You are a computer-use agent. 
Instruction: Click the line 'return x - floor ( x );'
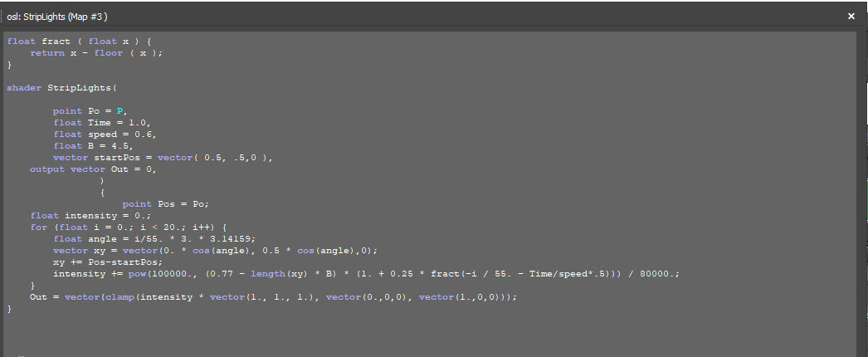96,53
